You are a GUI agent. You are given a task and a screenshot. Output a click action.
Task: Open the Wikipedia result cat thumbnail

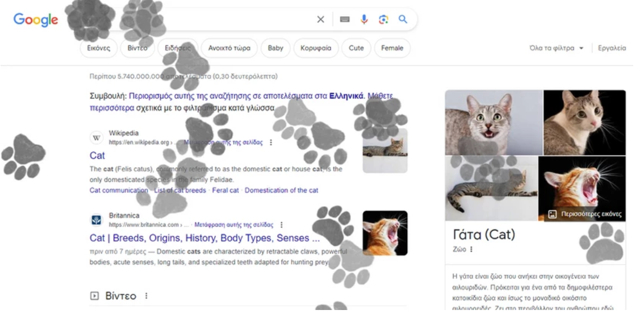(x=385, y=150)
